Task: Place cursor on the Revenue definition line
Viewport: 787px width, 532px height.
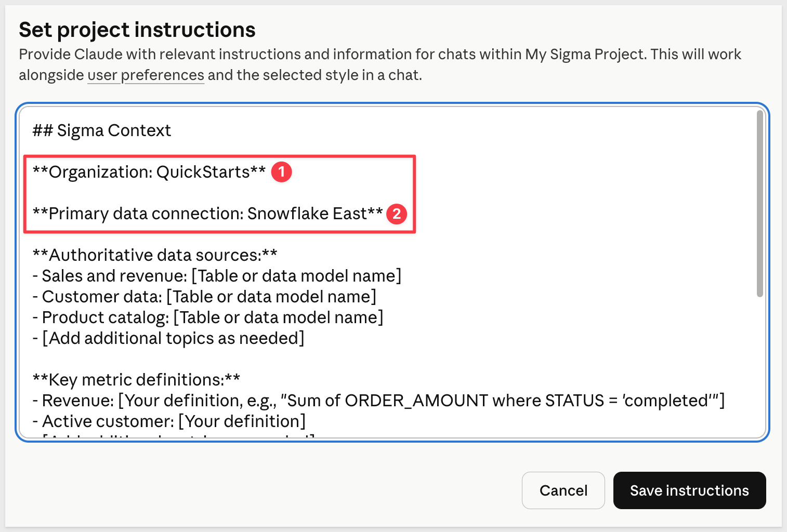Action: [378, 401]
